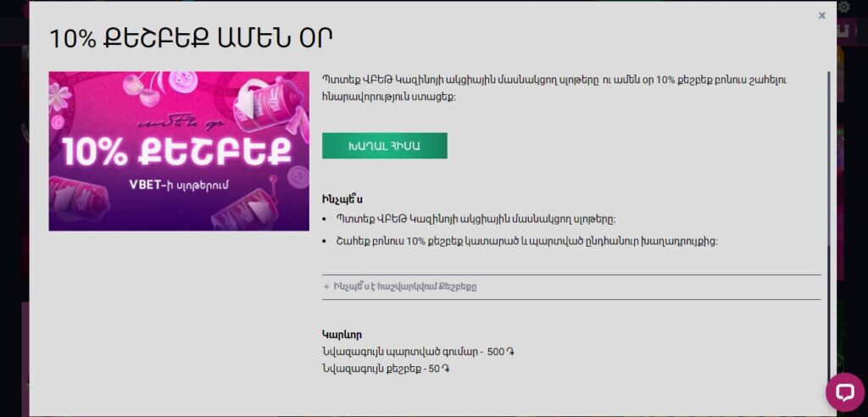The image size is (868, 417).
Task: Click the Կարևոր heading
Action: [x=342, y=335]
